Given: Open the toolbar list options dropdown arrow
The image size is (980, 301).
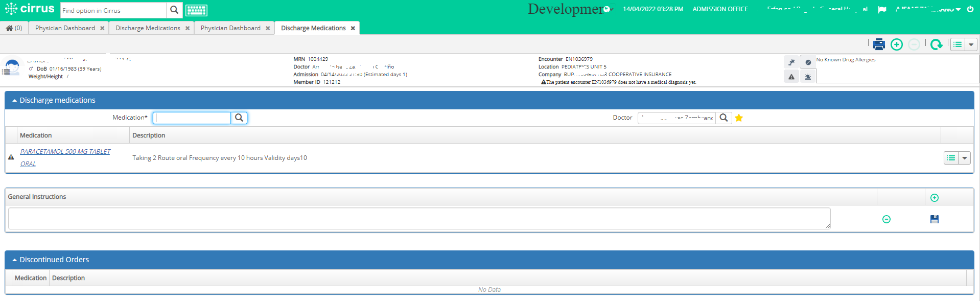Looking at the screenshot, I should coord(971,44).
